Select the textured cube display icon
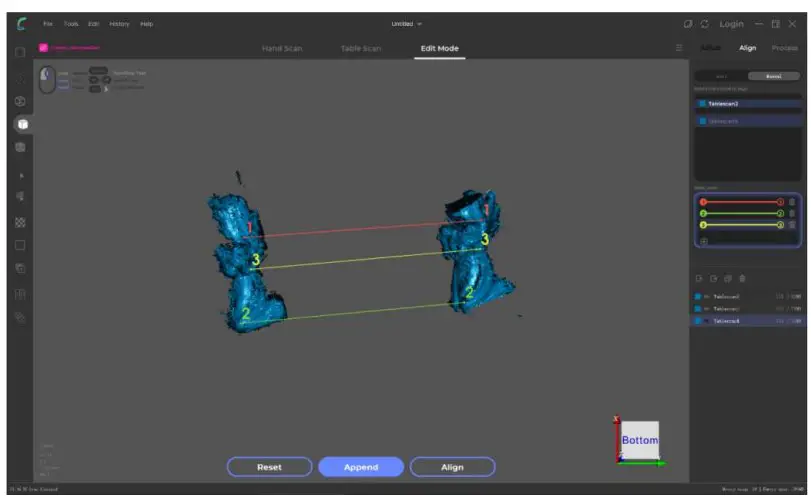This screenshot has width=811, height=501. (20, 147)
